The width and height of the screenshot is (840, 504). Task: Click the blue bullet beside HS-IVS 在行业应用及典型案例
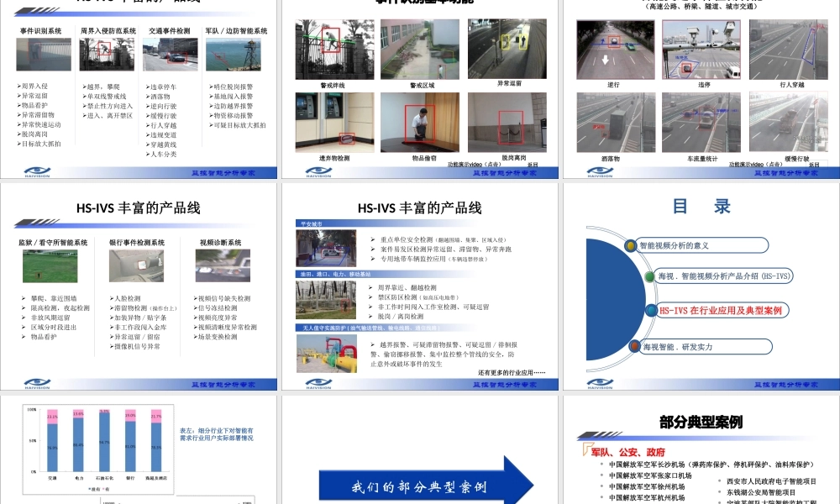(x=651, y=310)
